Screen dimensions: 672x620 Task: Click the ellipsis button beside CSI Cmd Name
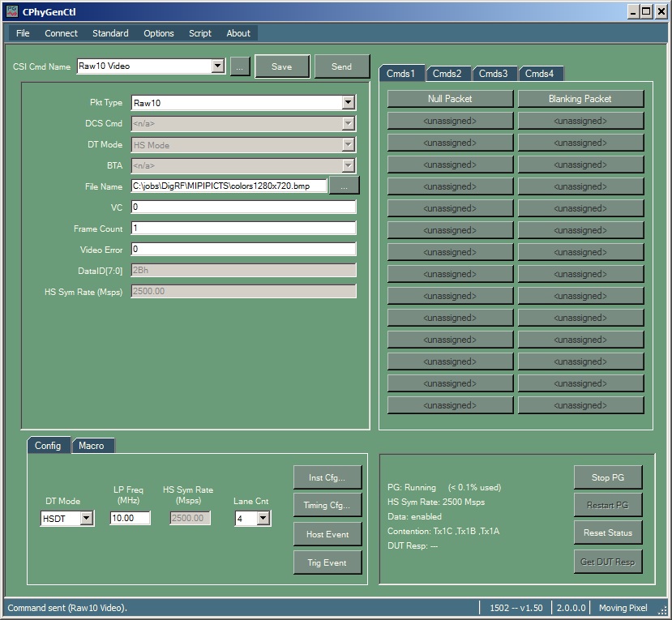click(239, 66)
